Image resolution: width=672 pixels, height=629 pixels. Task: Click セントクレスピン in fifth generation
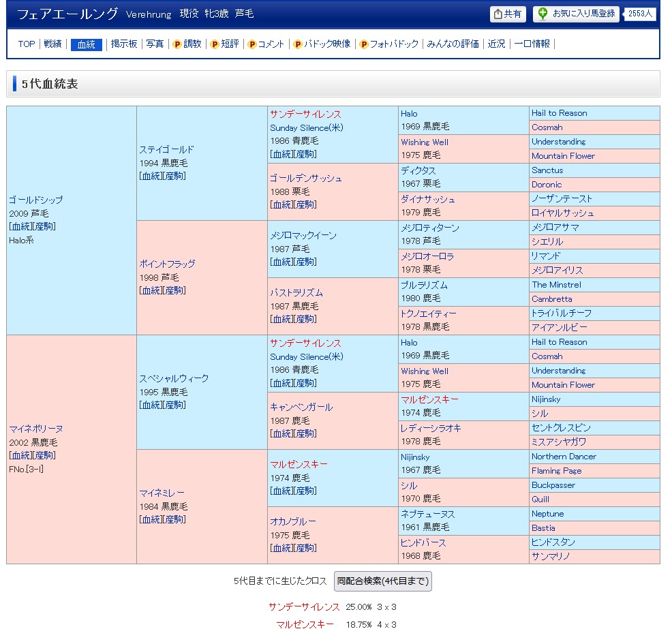click(561, 427)
